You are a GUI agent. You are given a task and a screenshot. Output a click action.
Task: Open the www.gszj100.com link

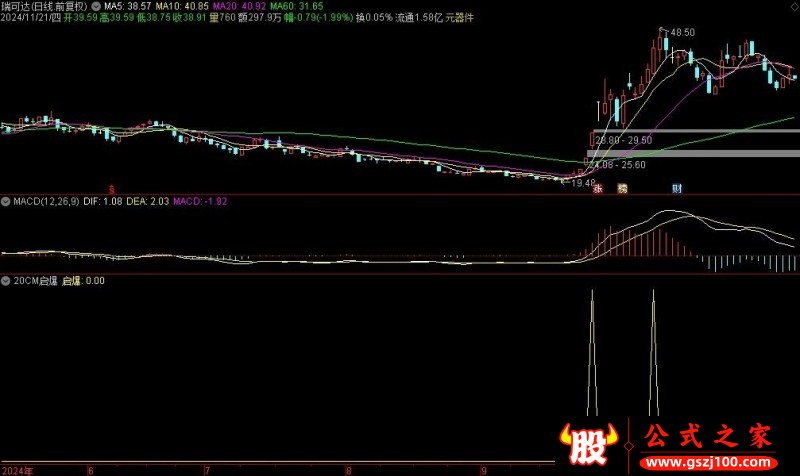pos(708,463)
